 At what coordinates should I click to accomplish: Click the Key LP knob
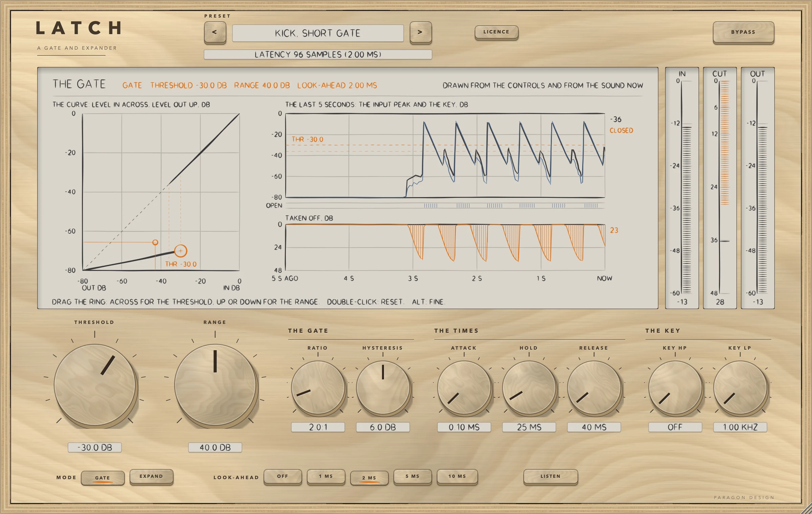click(740, 388)
